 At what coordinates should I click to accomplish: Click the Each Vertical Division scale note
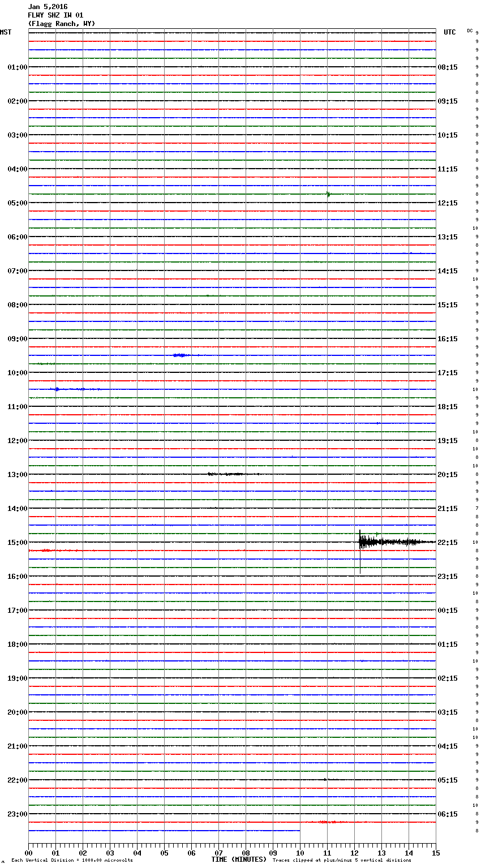coord(72,861)
